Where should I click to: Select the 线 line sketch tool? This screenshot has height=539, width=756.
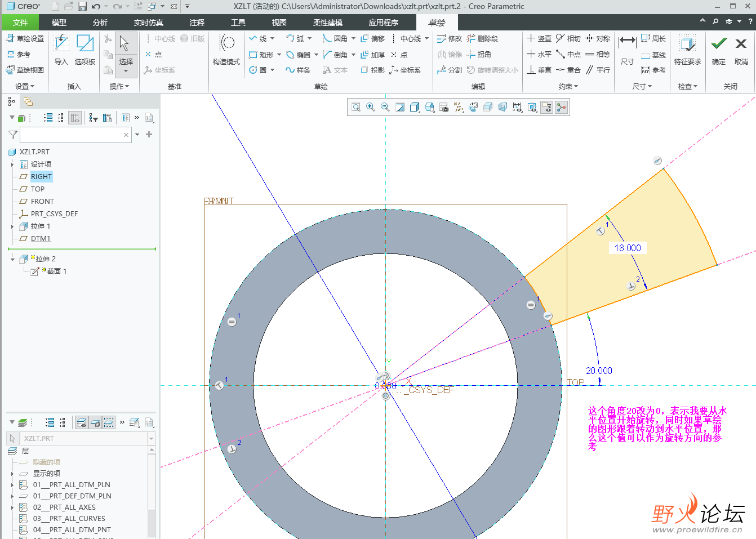(x=258, y=39)
